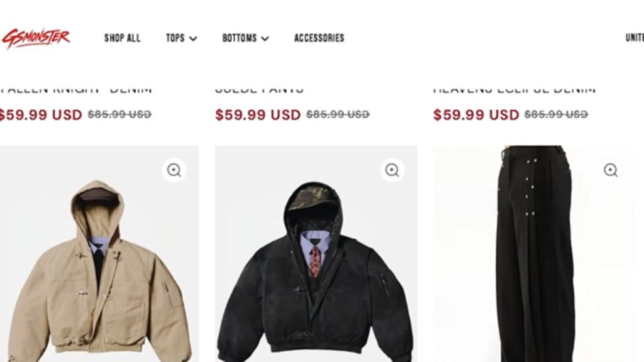The image size is (644, 362).
Task: Open the Suede Pants product title
Action: [x=259, y=89]
